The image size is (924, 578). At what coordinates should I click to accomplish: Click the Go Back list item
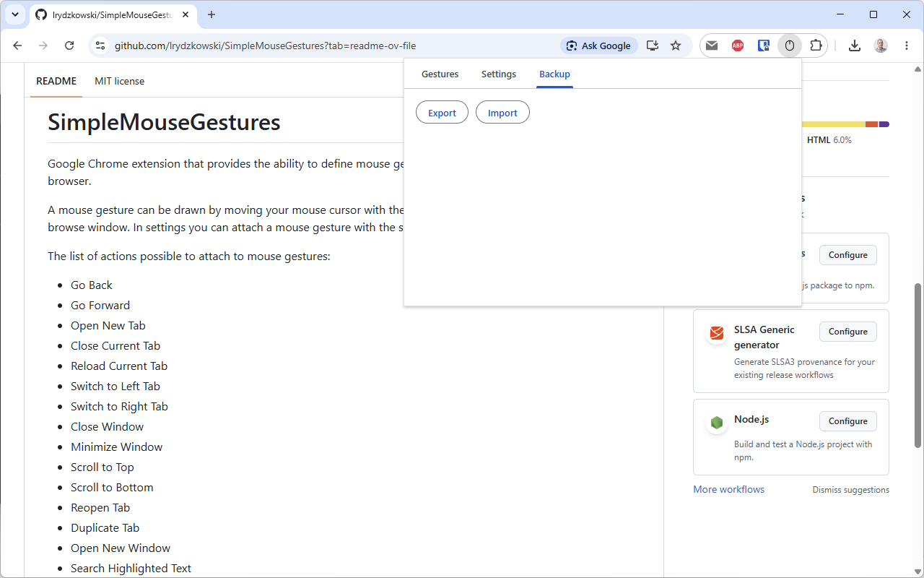click(92, 285)
